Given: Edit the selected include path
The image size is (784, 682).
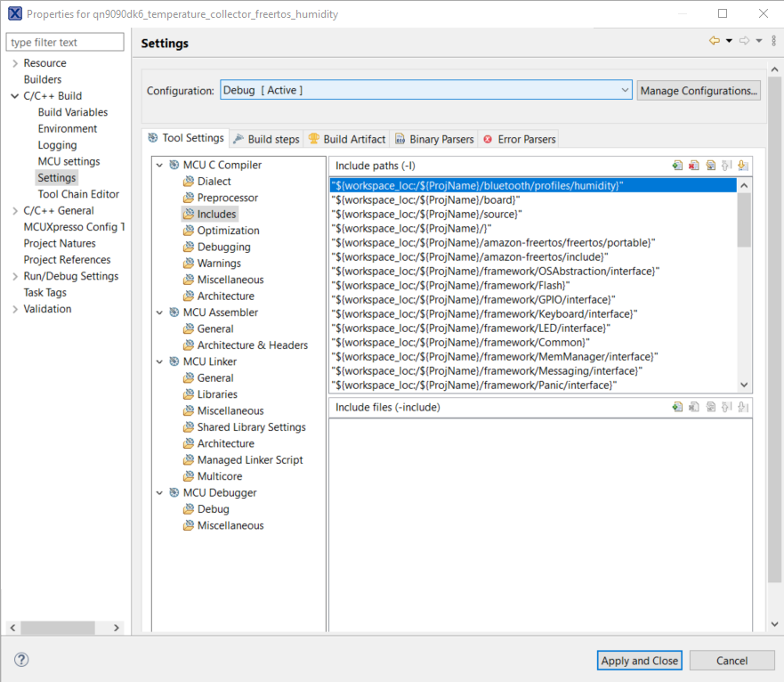Looking at the screenshot, I should [x=710, y=165].
